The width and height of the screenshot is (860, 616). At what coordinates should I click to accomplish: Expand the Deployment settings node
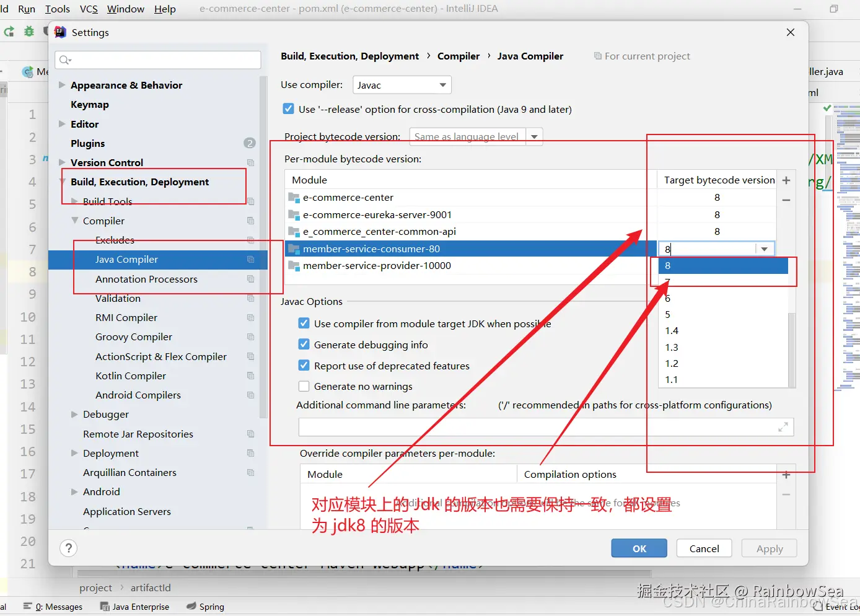[74, 453]
